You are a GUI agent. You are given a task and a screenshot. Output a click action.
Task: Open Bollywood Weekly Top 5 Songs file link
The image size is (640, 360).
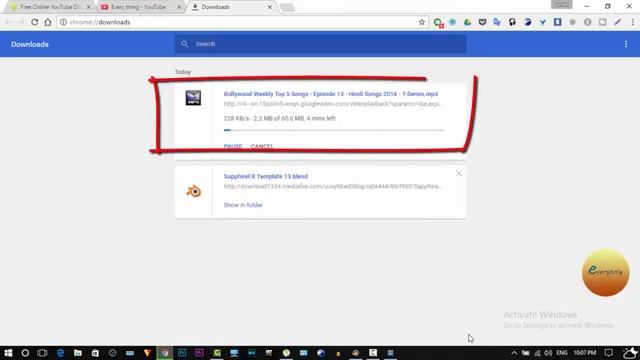point(331,94)
